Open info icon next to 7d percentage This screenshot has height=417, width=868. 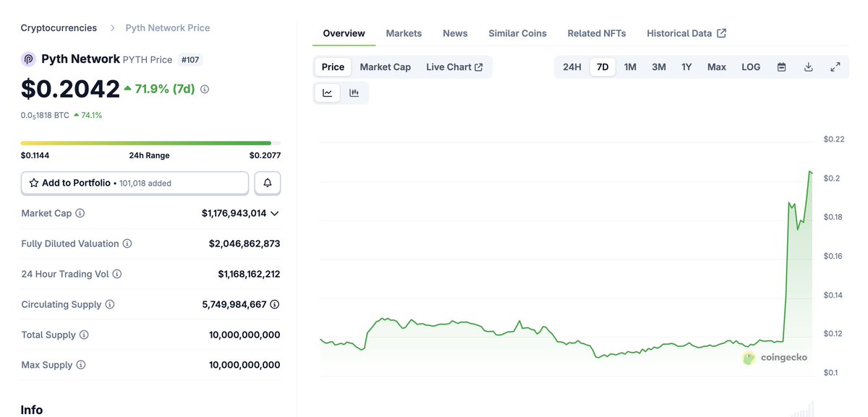pyautogui.click(x=205, y=89)
